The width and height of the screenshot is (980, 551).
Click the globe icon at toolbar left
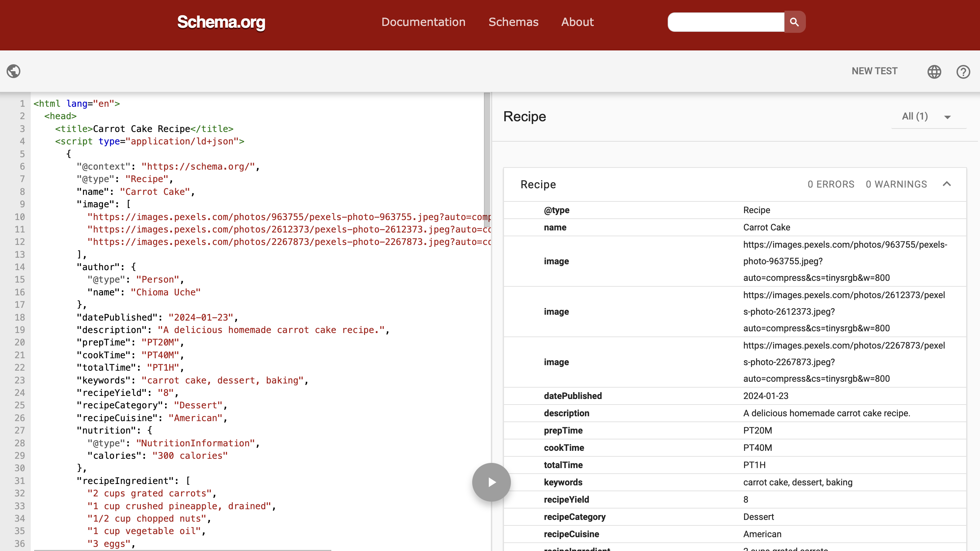tap(14, 71)
